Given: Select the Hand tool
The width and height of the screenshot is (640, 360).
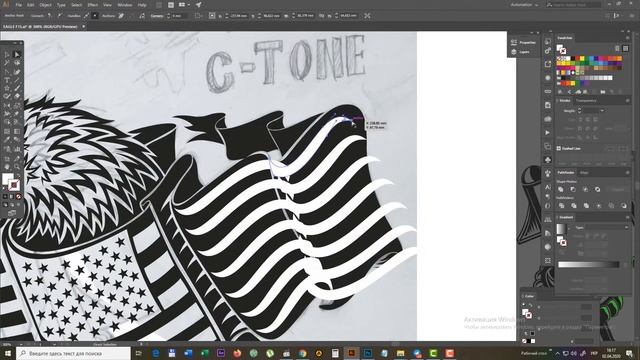Looking at the screenshot, I should click(7, 167).
